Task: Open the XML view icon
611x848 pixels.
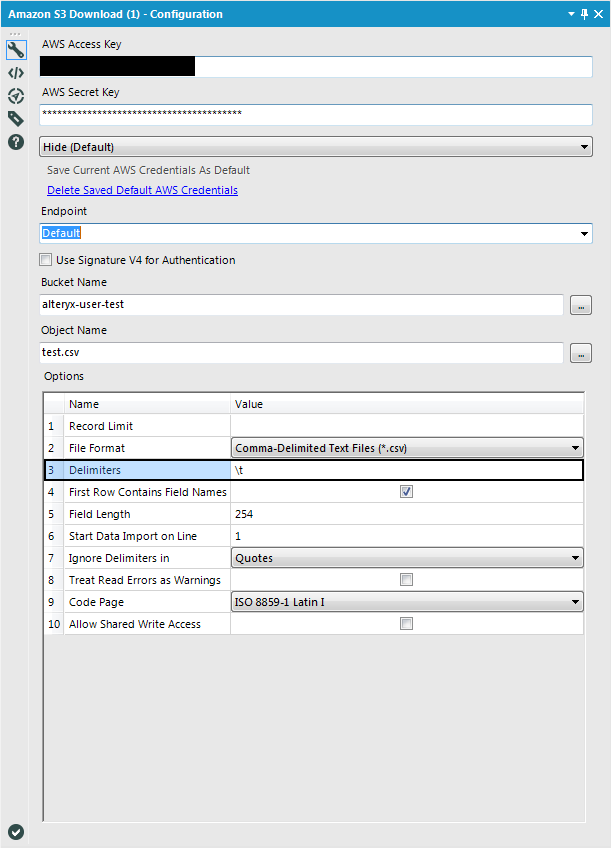Action: (x=16, y=73)
